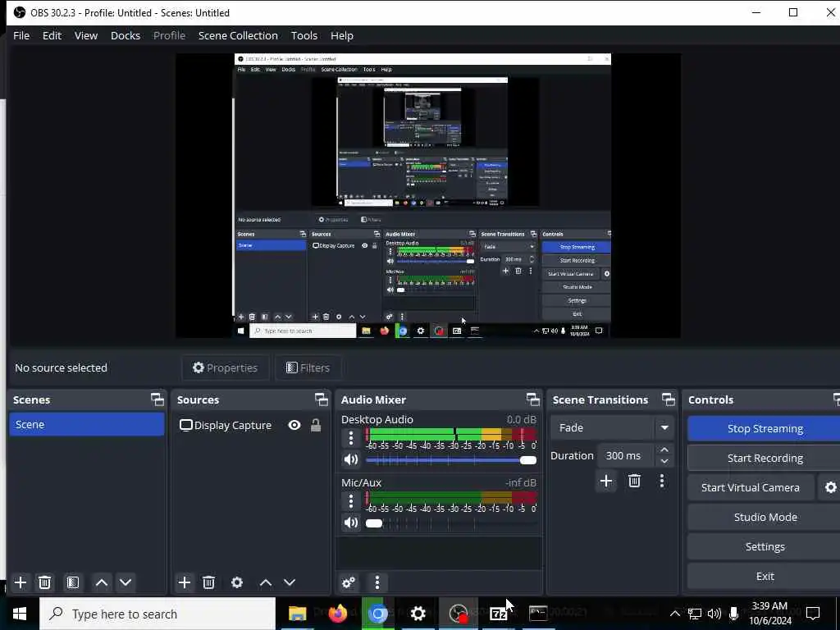
Task: Click the Duration 300 ms field
Action: point(628,455)
